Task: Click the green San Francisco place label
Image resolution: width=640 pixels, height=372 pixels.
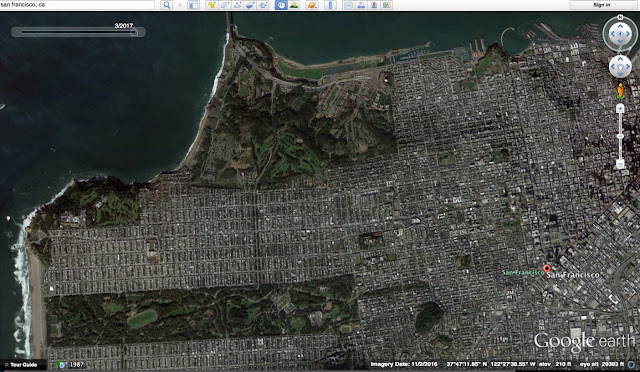Action: [x=522, y=272]
